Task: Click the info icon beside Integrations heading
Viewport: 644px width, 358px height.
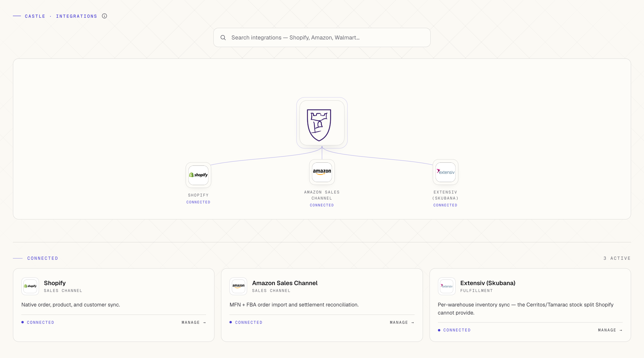Action: [104, 16]
